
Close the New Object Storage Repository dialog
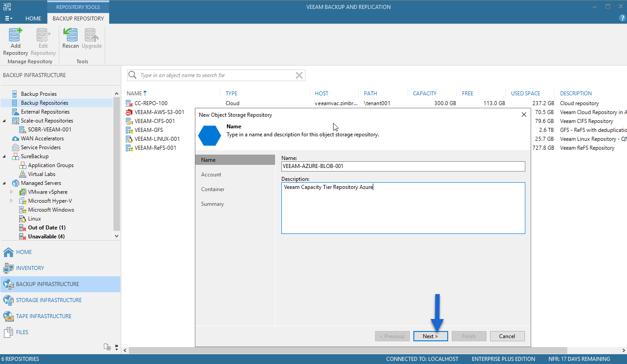click(524, 115)
